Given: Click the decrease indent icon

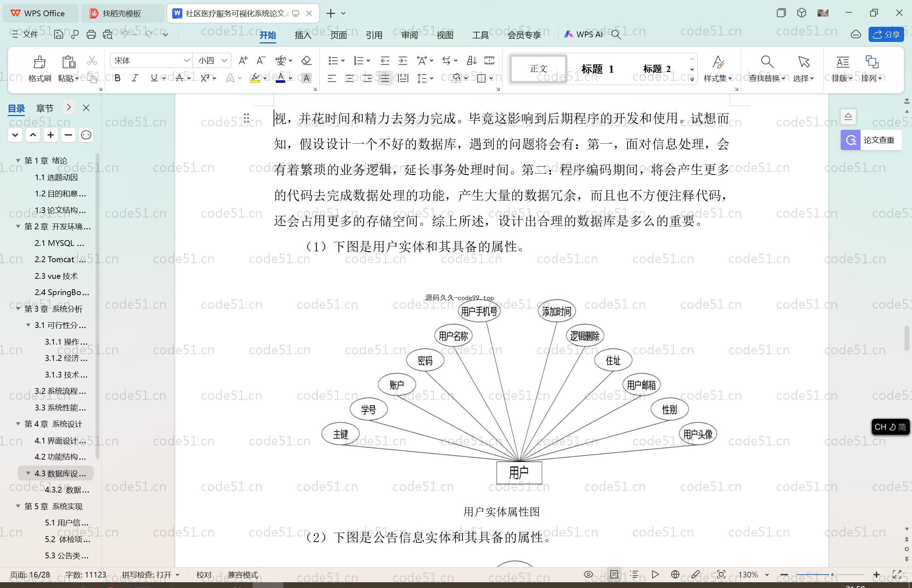Looking at the screenshot, I should (385, 60).
